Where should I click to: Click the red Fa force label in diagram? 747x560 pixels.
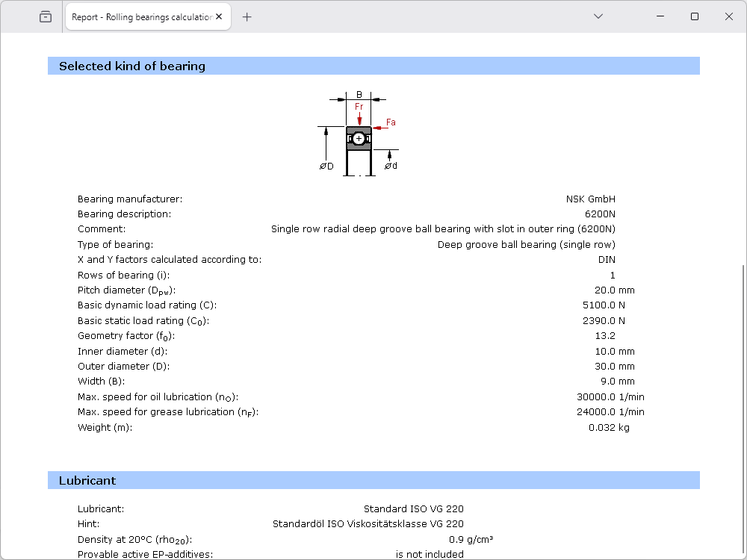(x=391, y=122)
